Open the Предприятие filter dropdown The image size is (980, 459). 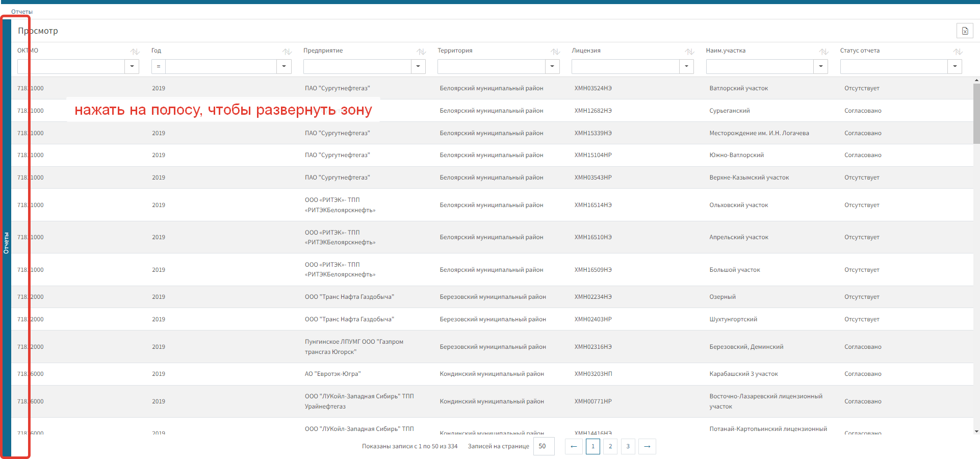pyautogui.click(x=418, y=66)
